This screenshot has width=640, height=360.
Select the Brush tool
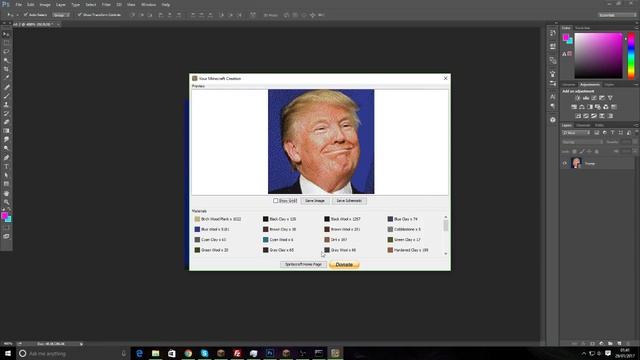click(6, 96)
